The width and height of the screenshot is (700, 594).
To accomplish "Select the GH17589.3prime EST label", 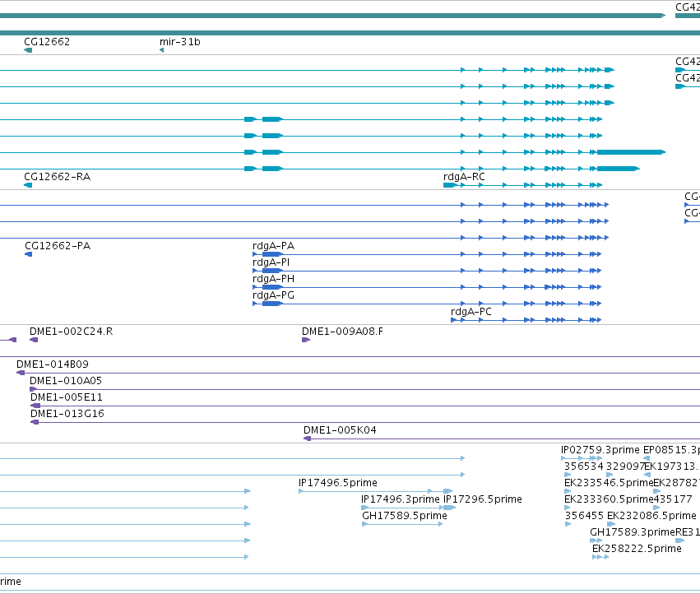I will click(x=633, y=533).
